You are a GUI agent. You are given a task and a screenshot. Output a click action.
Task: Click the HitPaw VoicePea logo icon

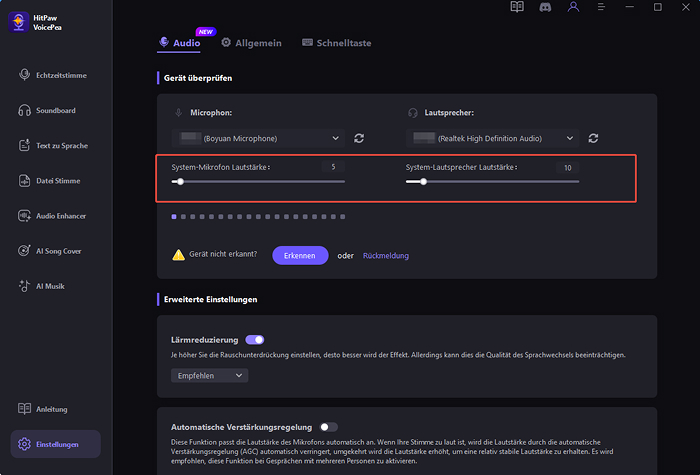(x=18, y=22)
